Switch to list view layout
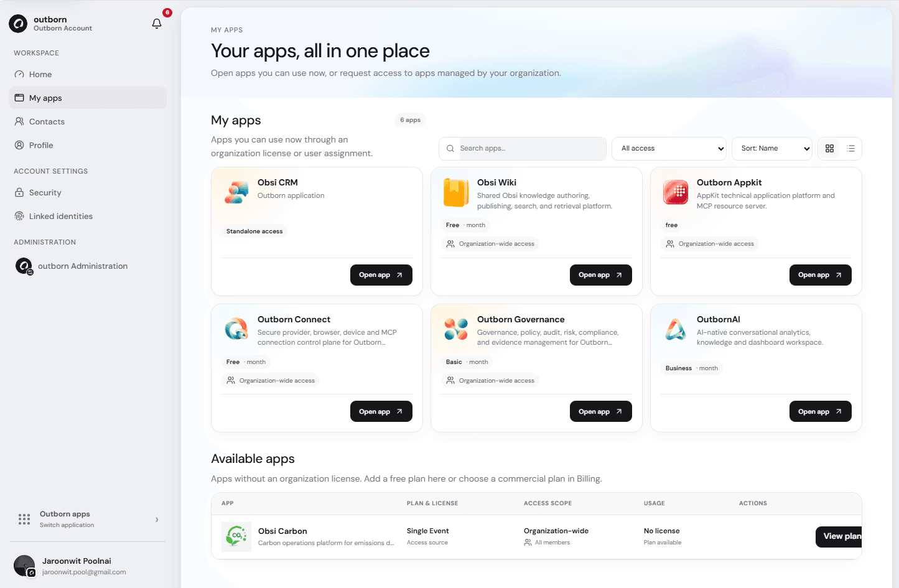 850,149
